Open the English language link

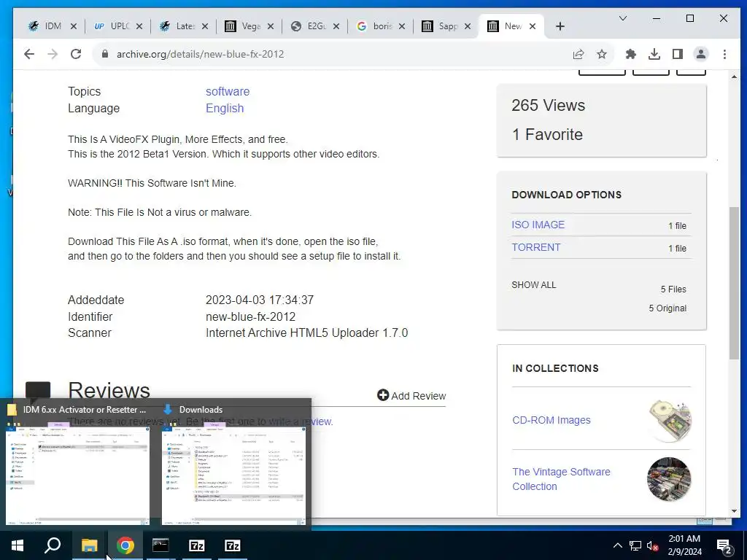point(225,108)
